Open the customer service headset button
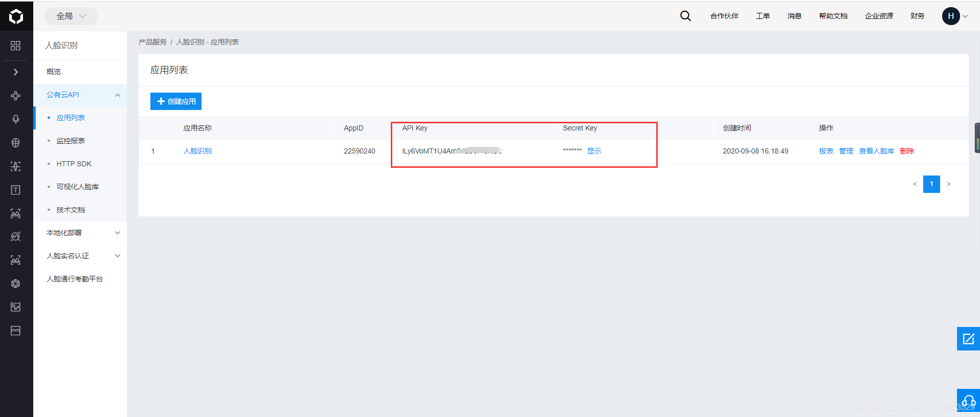 coord(968,400)
